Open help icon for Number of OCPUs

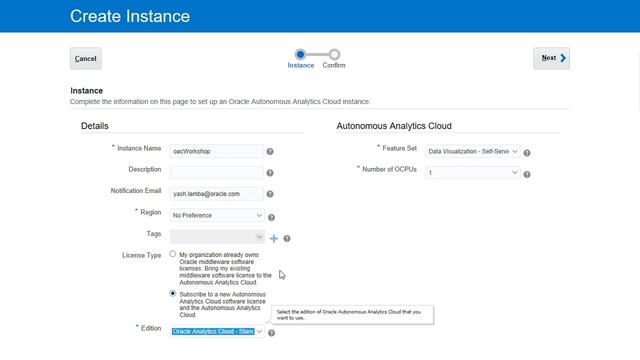(527, 174)
